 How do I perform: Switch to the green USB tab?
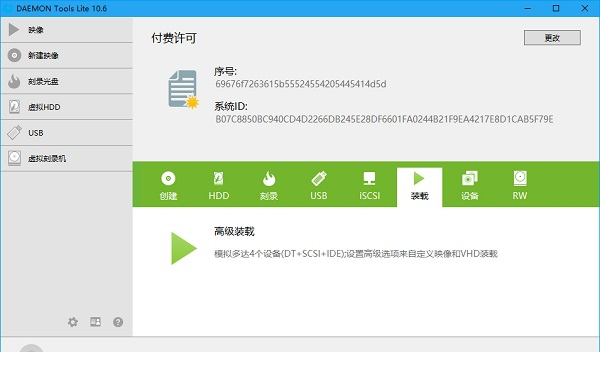(x=319, y=186)
